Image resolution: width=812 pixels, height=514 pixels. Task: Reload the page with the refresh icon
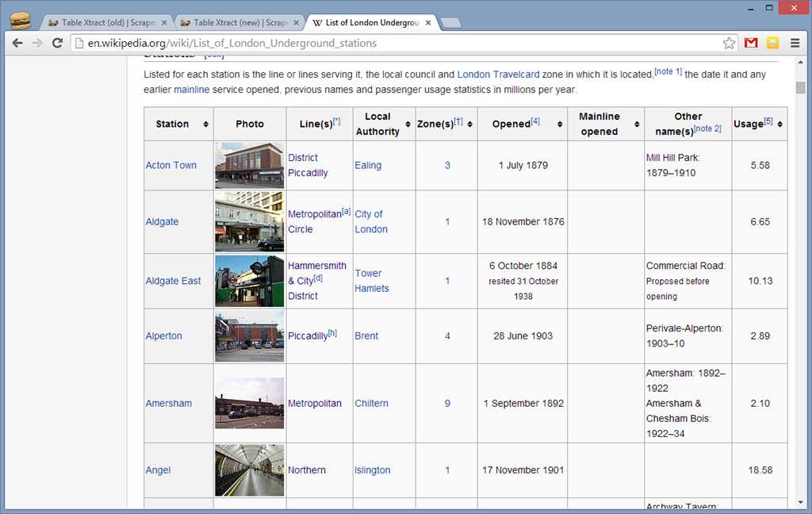57,43
